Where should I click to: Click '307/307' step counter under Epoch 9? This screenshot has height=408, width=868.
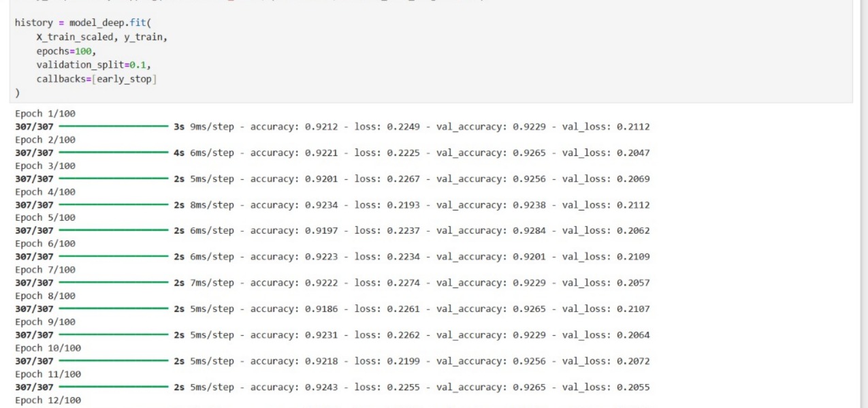tap(34, 335)
